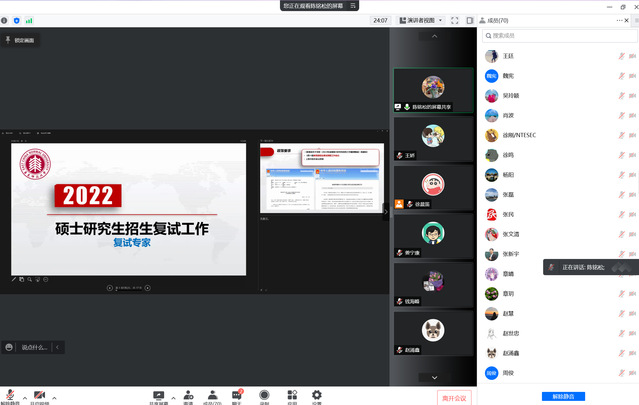Enter full screen mode from top bar
The height and width of the screenshot is (405, 639).
454,20
